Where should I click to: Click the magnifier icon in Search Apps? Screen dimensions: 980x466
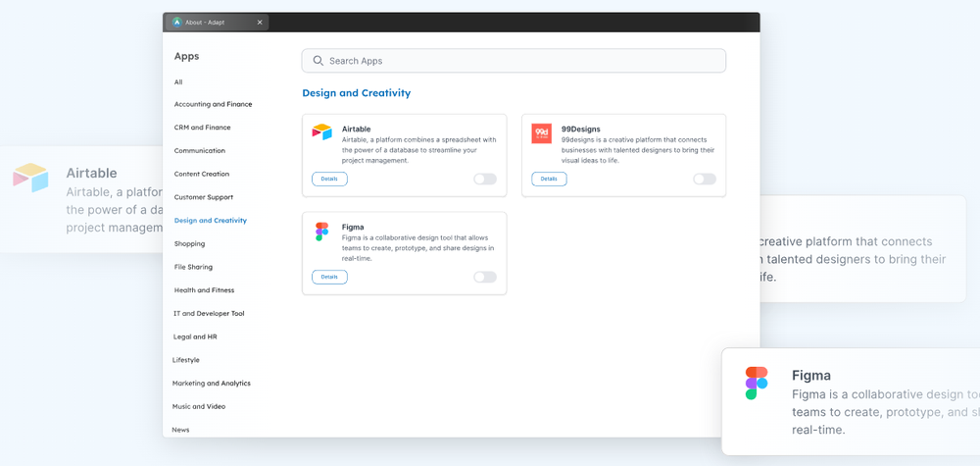point(318,61)
